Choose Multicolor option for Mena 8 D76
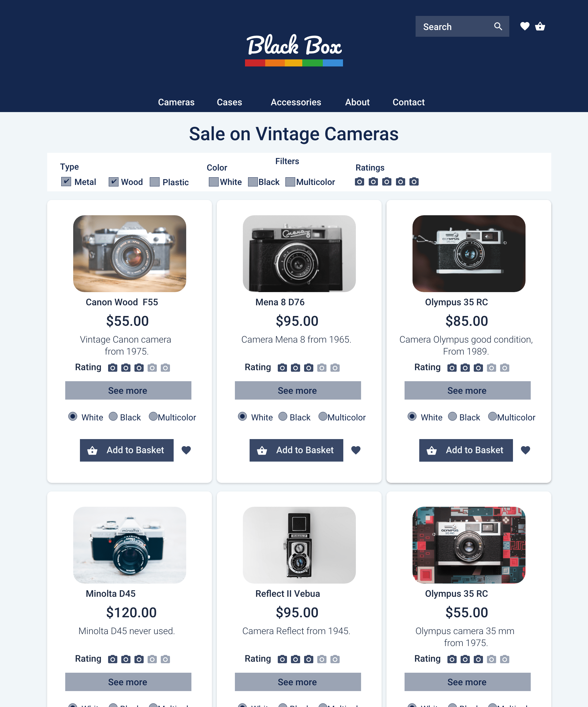This screenshot has height=707, width=588. (323, 417)
